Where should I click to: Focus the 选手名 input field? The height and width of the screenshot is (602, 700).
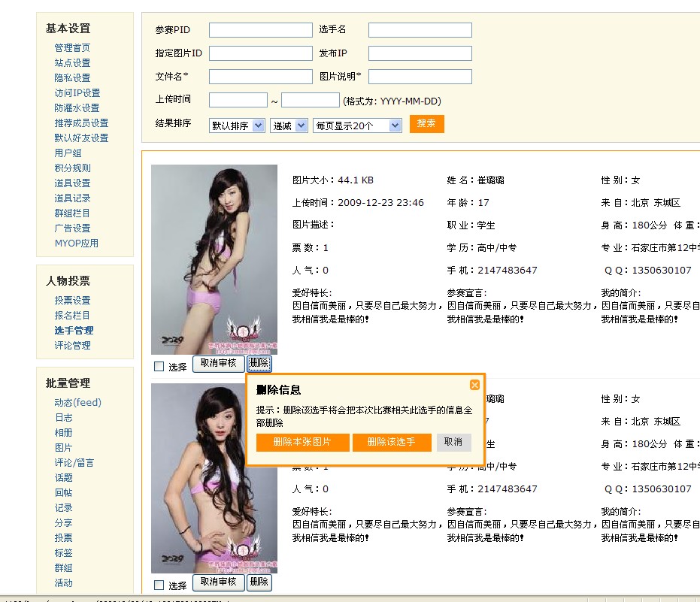pyautogui.click(x=420, y=30)
